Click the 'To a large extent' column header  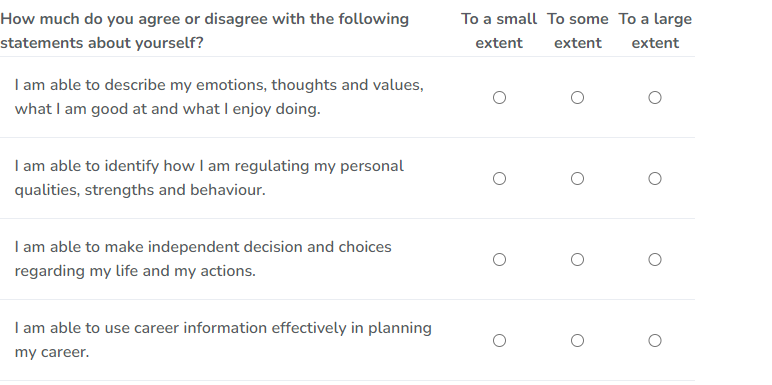(x=655, y=31)
